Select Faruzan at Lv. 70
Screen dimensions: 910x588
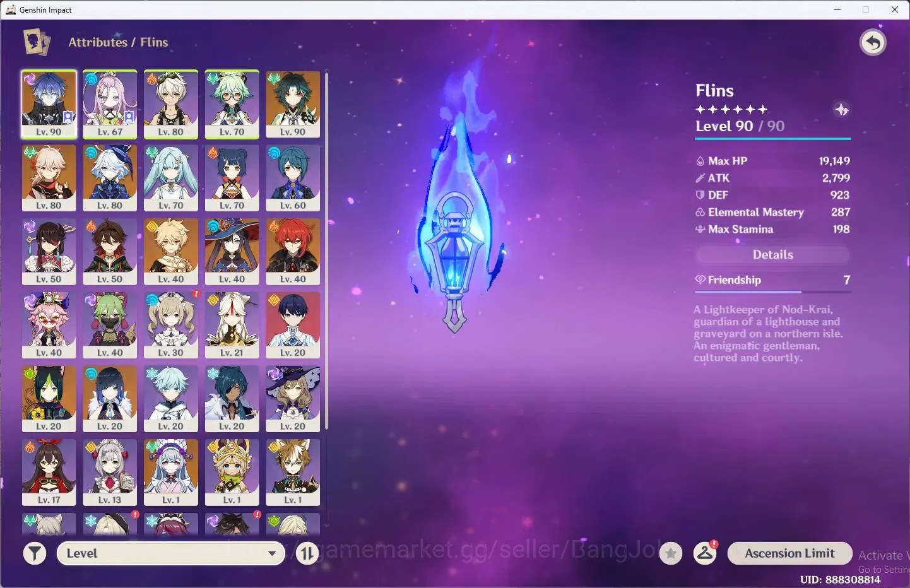coord(171,178)
